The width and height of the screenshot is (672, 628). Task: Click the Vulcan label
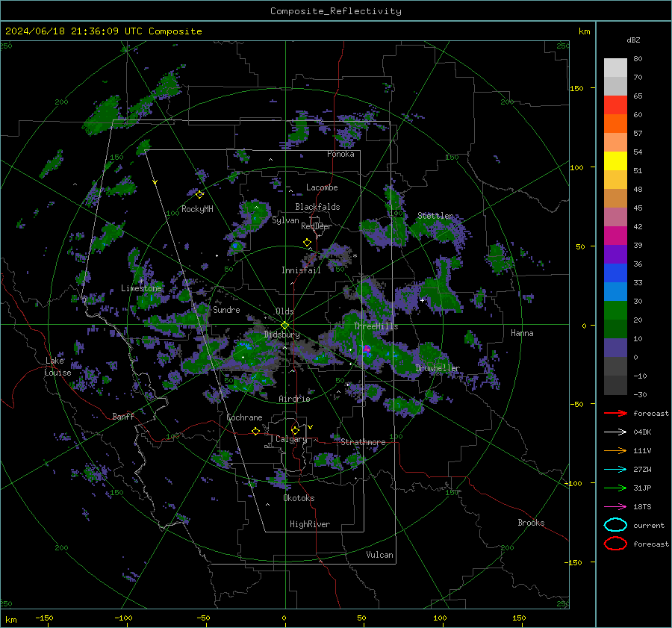[379, 555]
